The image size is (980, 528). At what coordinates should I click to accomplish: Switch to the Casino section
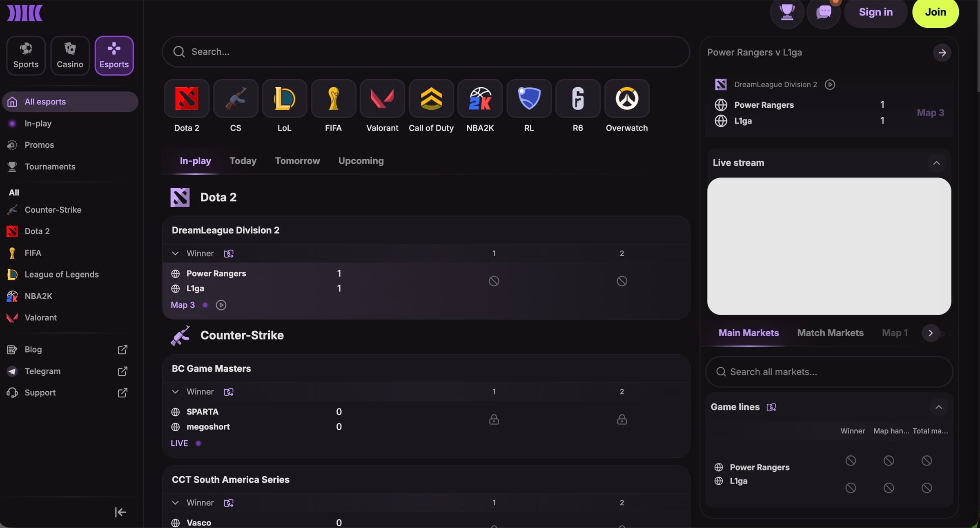click(70, 55)
